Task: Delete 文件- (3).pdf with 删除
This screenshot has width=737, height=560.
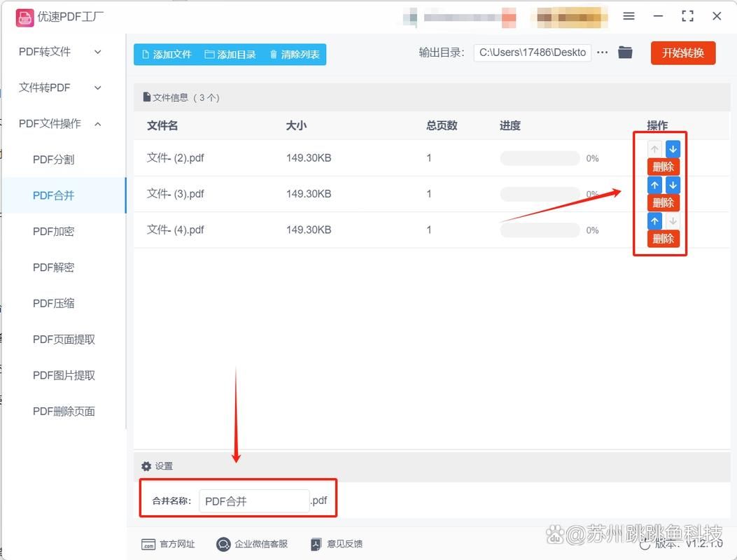Action: [x=664, y=203]
